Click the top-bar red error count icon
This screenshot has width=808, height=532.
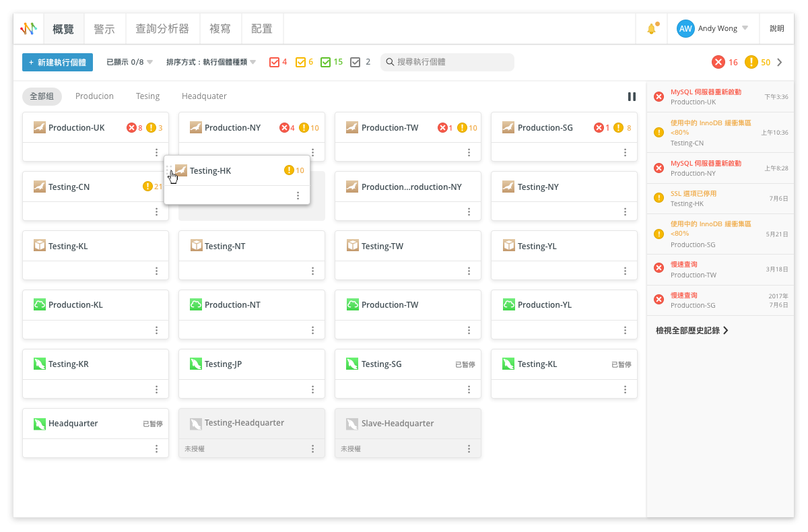[x=718, y=62]
